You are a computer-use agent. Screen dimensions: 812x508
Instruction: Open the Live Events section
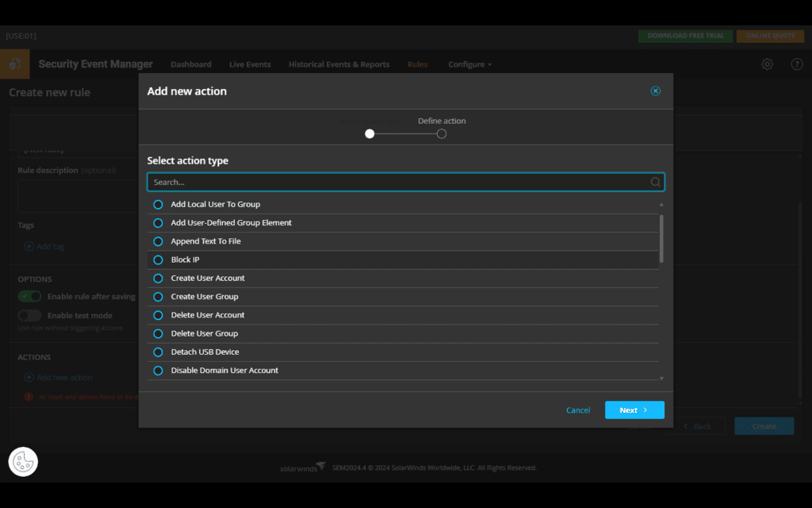(x=250, y=64)
